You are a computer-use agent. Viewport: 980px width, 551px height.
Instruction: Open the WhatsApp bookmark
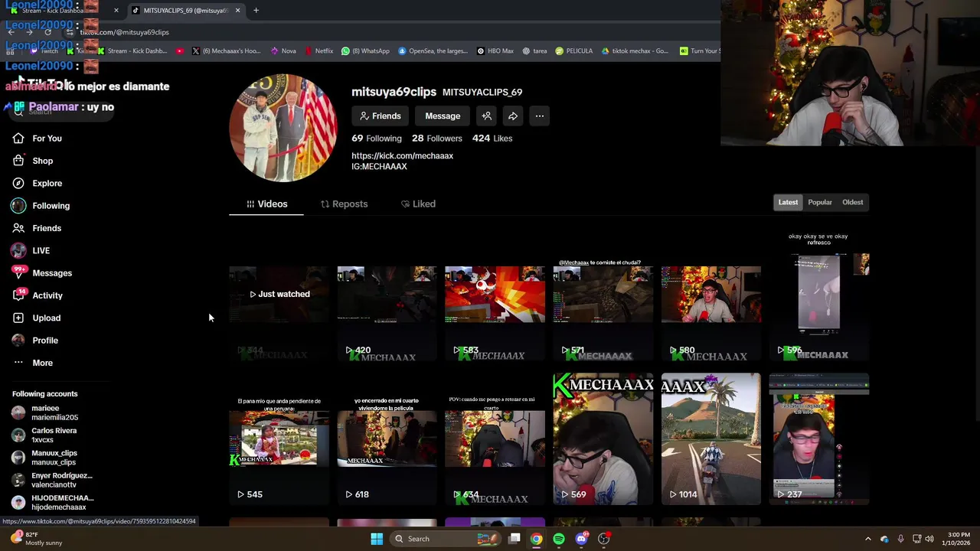365,51
